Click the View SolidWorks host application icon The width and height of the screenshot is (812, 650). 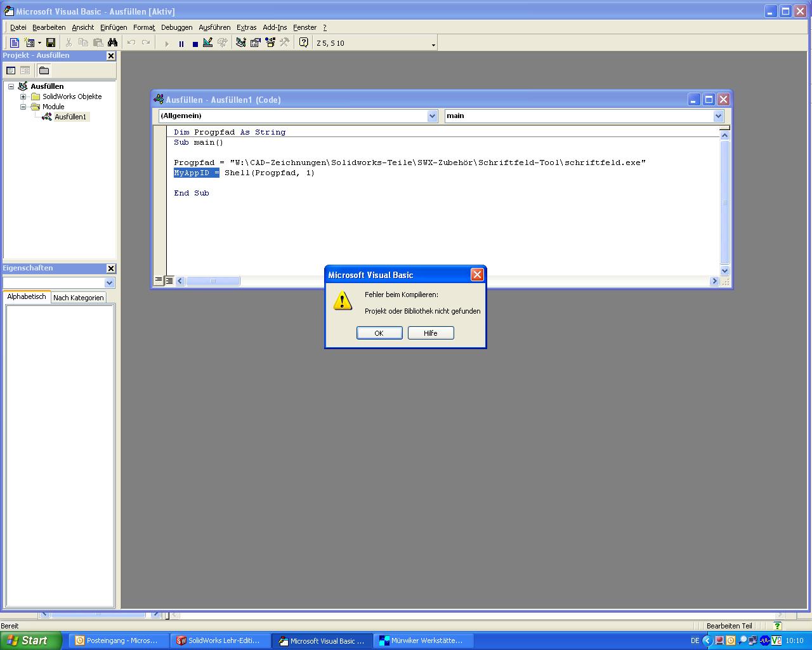[x=14, y=43]
